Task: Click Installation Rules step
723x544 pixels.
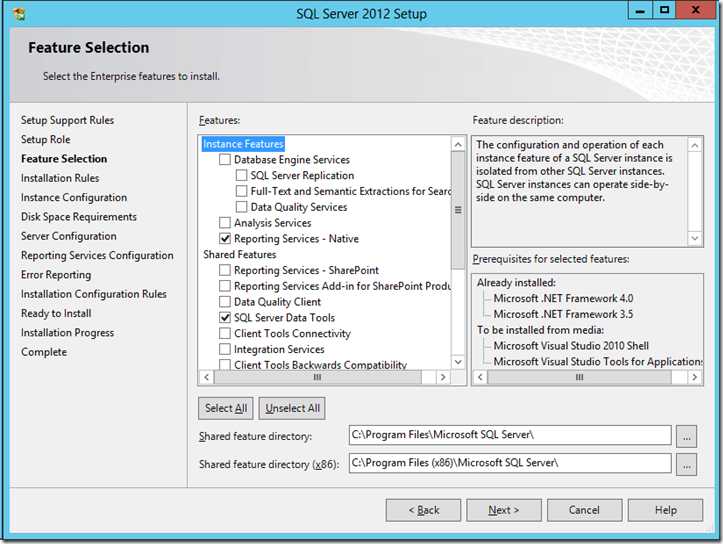Action: click(x=60, y=178)
